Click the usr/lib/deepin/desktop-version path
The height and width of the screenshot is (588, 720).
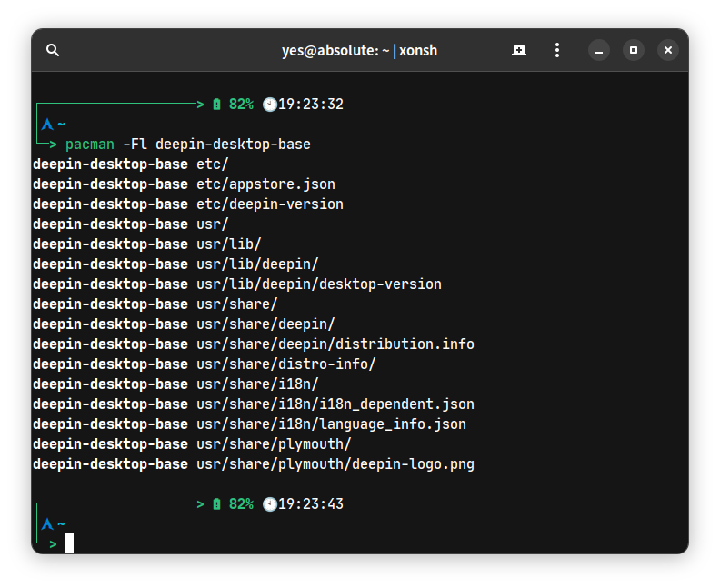[318, 284]
